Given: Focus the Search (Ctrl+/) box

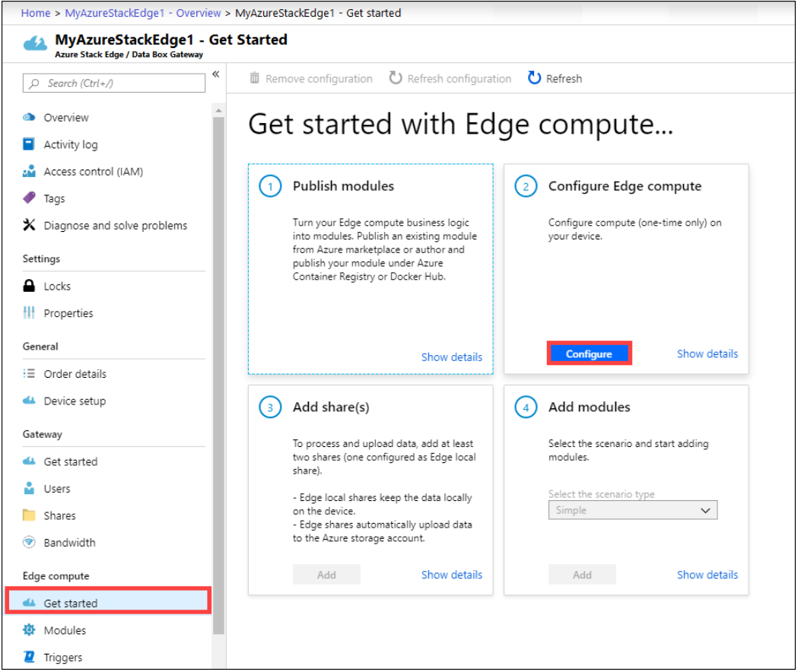Looking at the screenshot, I should tap(114, 83).
